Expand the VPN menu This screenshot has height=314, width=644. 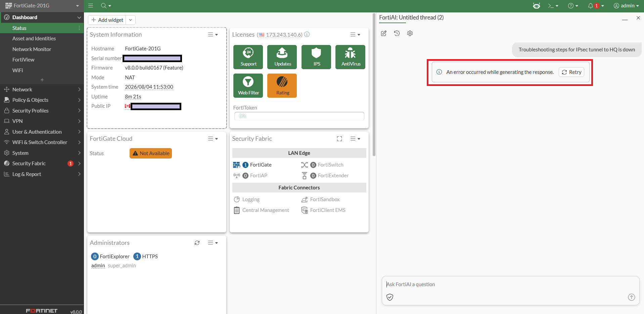pos(42,121)
